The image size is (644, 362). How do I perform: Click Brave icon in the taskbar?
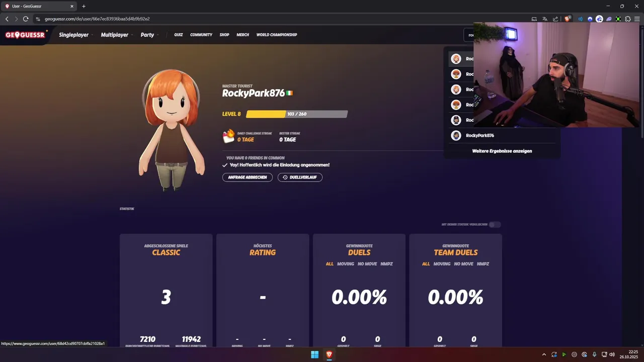point(329,354)
